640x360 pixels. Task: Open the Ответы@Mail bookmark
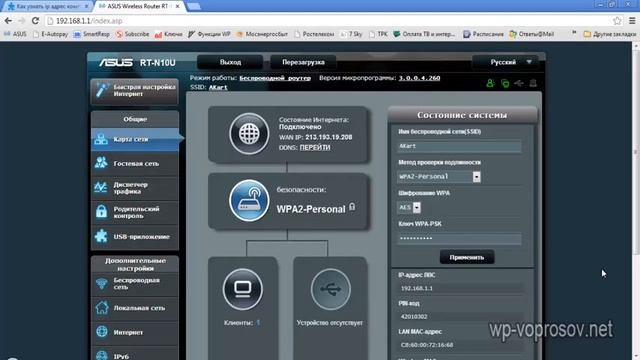coord(531,34)
